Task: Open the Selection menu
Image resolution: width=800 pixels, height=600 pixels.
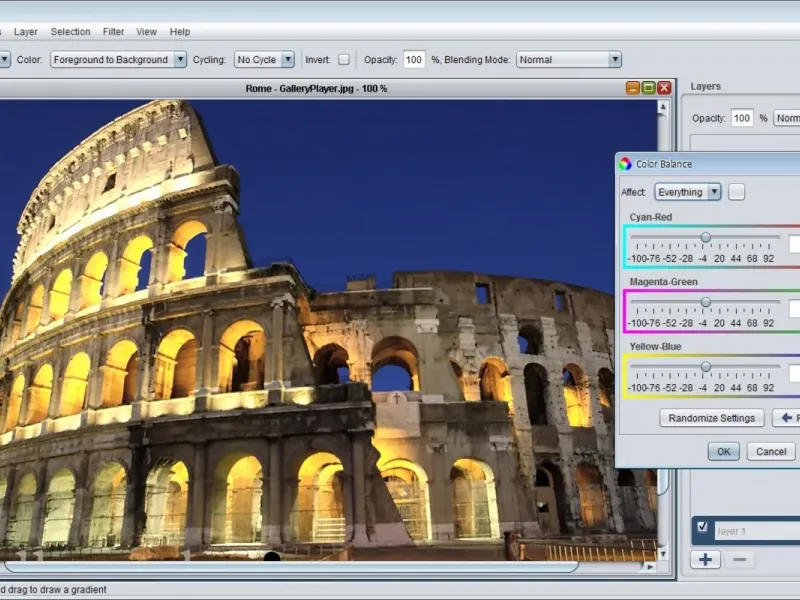Action: click(x=70, y=32)
